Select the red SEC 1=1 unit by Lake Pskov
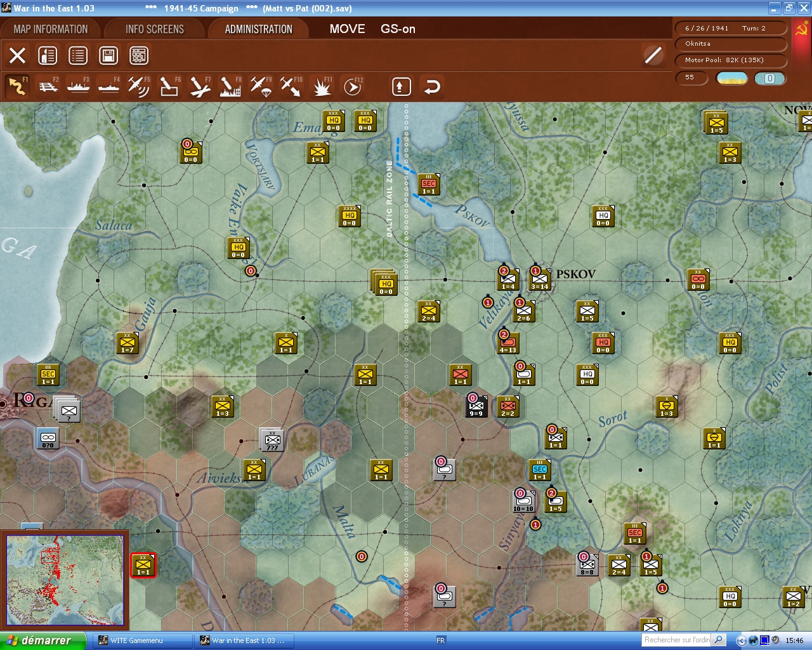The image size is (812, 650). pyautogui.click(x=429, y=184)
